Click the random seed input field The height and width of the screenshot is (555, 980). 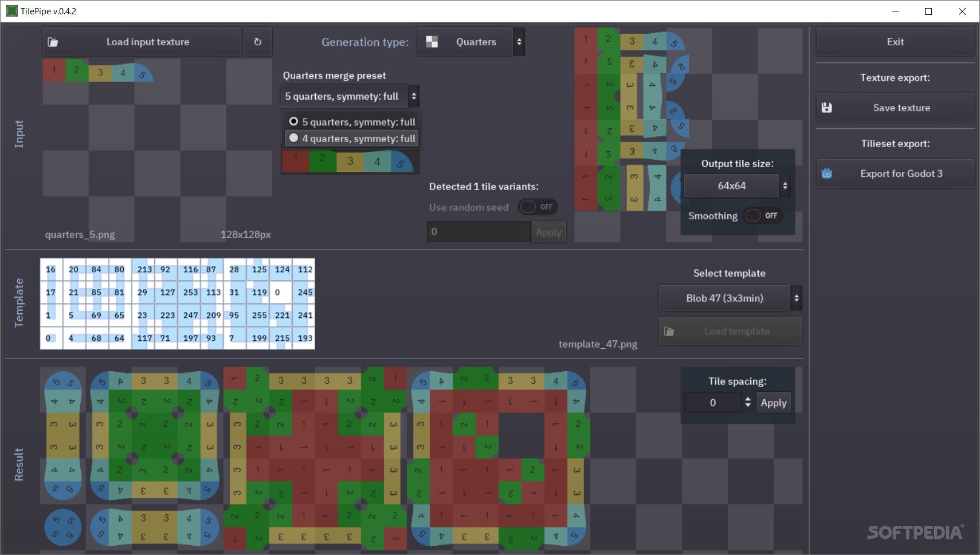click(479, 232)
